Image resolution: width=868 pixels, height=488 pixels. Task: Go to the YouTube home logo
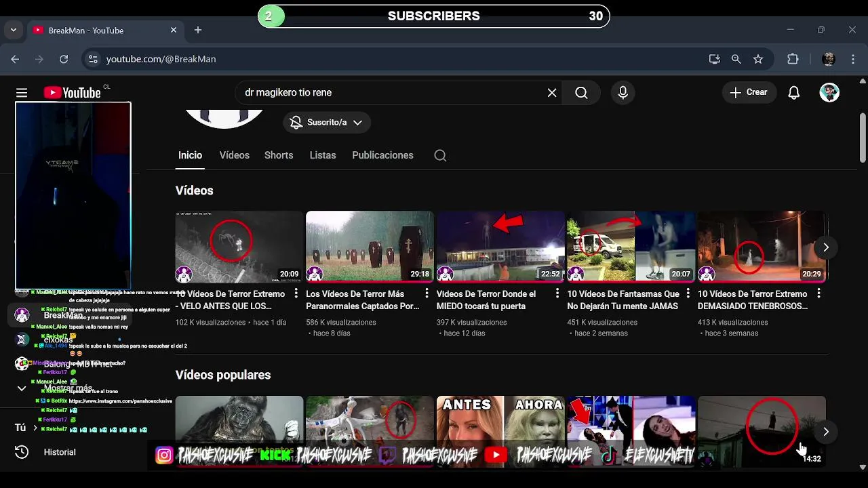[x=73, y=93]
